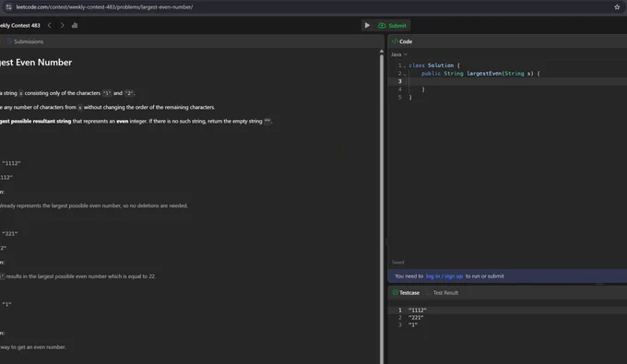The image size is (627, 364).
Task: Click the Saved status label
Action: pyautogui.click(x=398, y=263)
